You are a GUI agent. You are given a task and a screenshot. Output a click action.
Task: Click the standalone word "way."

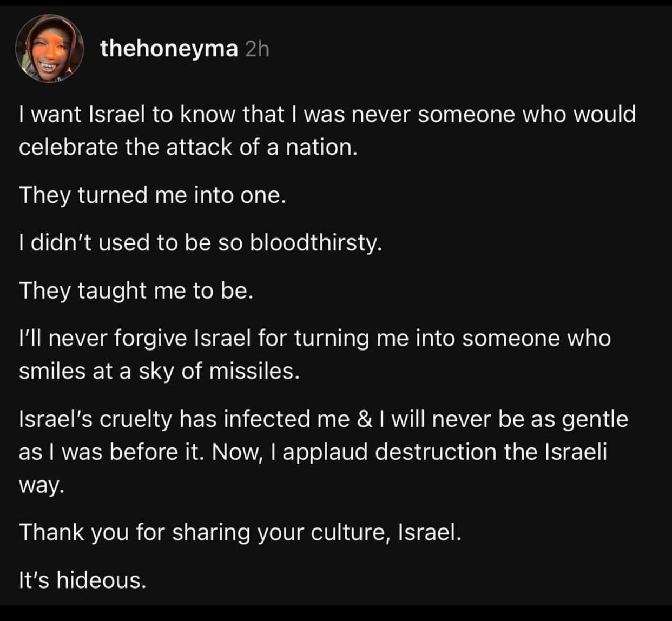(42, 485)
